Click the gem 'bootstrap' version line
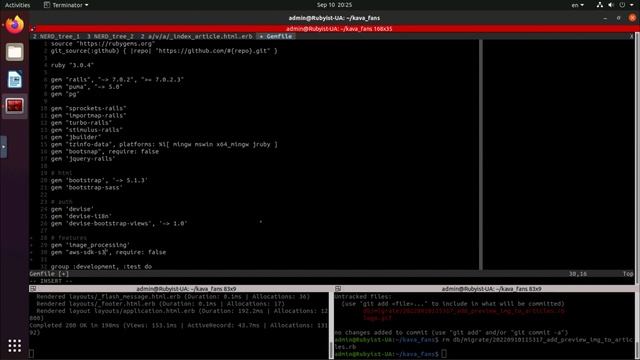 (x=99, y=180)
